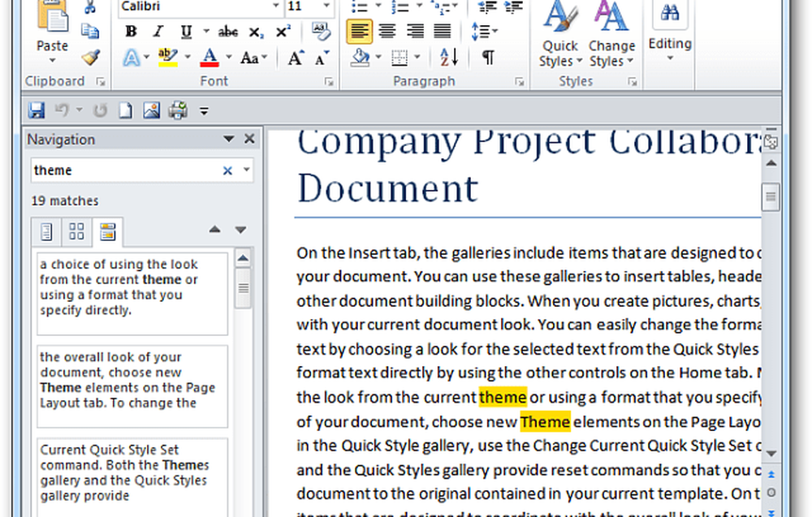Click the Save icon in quick access toolbar
The height and width of the screenshot is (517, 812).
pyautogui.click(x=37, y=110)
